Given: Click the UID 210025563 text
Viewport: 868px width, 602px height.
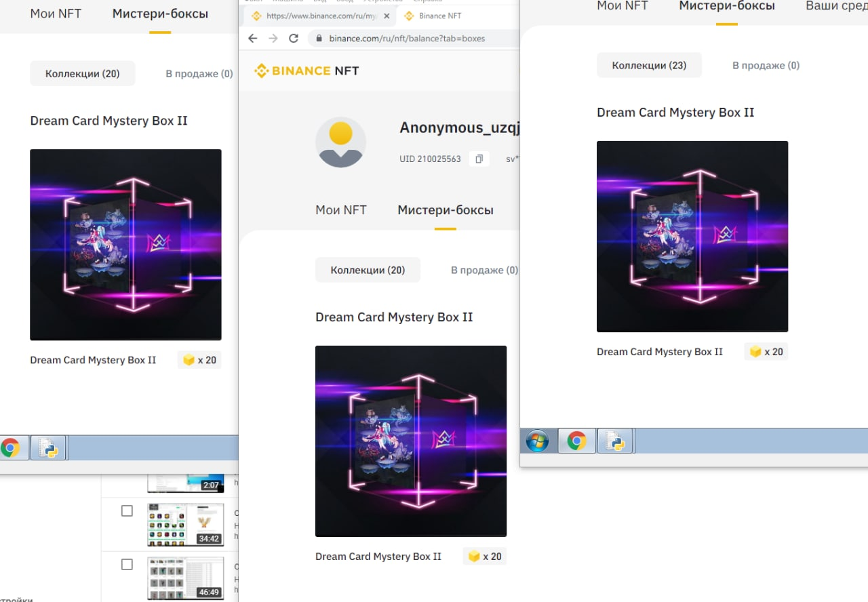Looking at the screenshot, I should pyautogui.click(x=430, y=159).
